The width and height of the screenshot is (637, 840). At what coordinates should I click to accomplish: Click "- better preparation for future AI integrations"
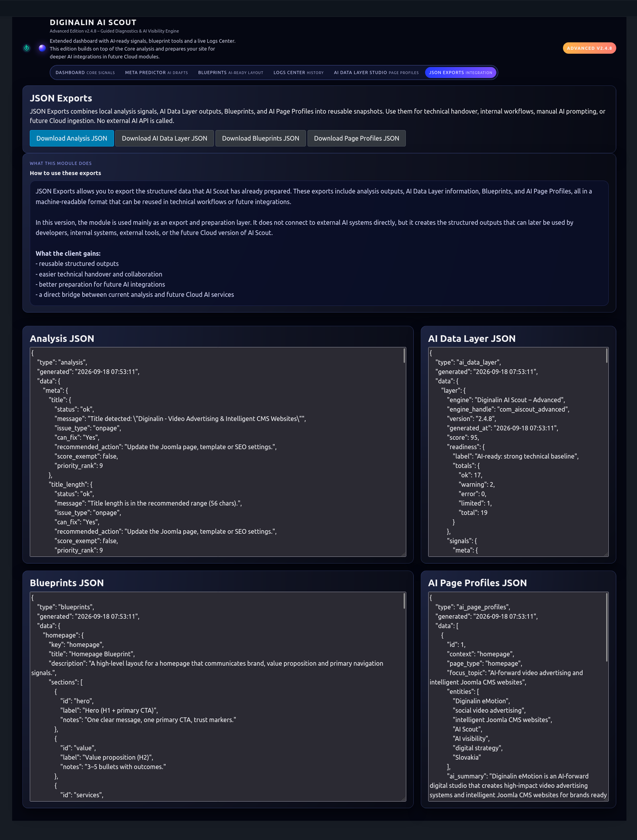(100, 285)
